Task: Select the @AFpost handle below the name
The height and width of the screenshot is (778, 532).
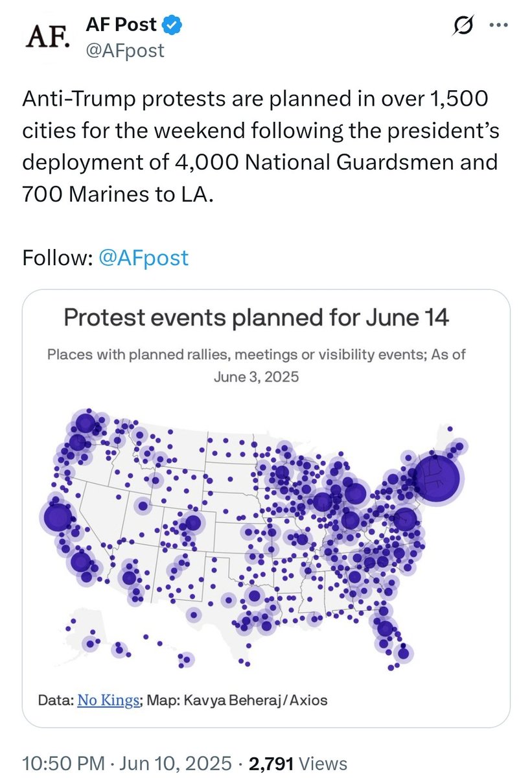Action: [x=125, y=50]
